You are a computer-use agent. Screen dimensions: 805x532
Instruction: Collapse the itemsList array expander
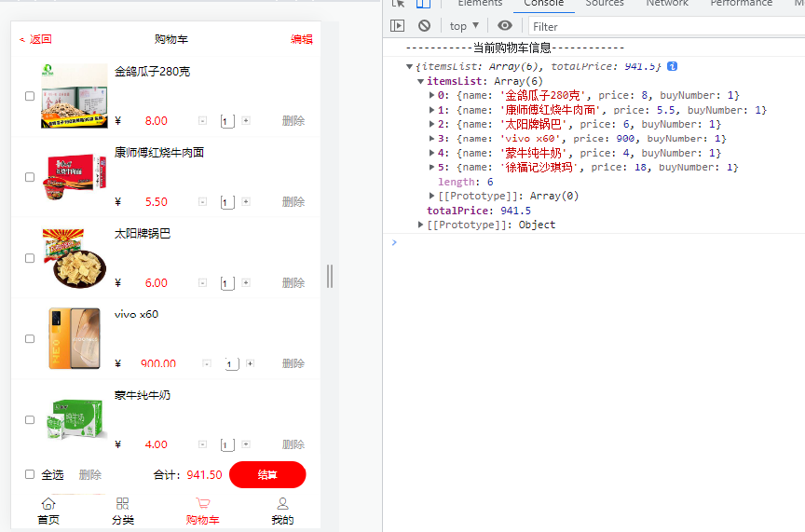tap(420, 81)
